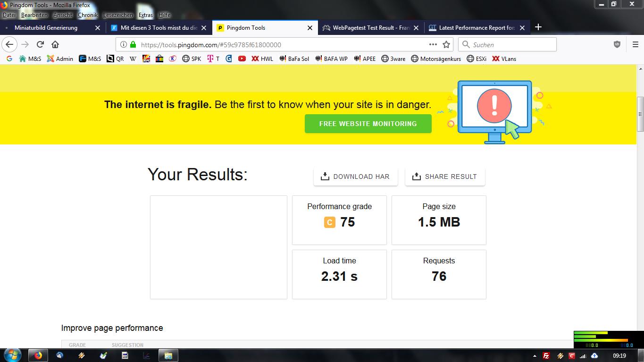Viewport: 644px width, 362px height.
Task: Click the Free Website Monitoring button
Action: tap(368, 124)
